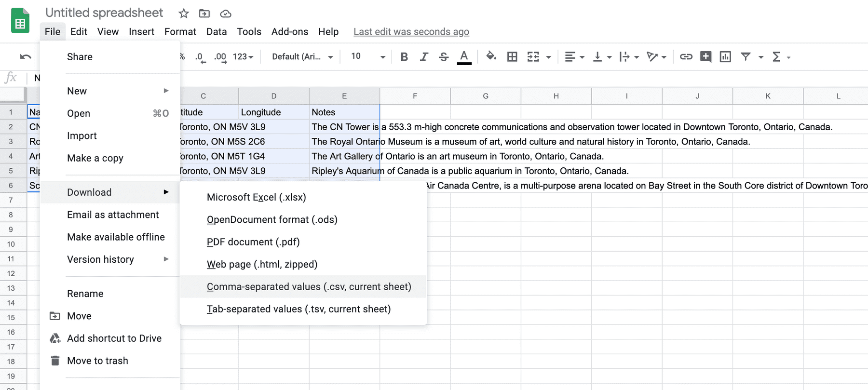Check cloud save status icon

click(x=226, y=13)
